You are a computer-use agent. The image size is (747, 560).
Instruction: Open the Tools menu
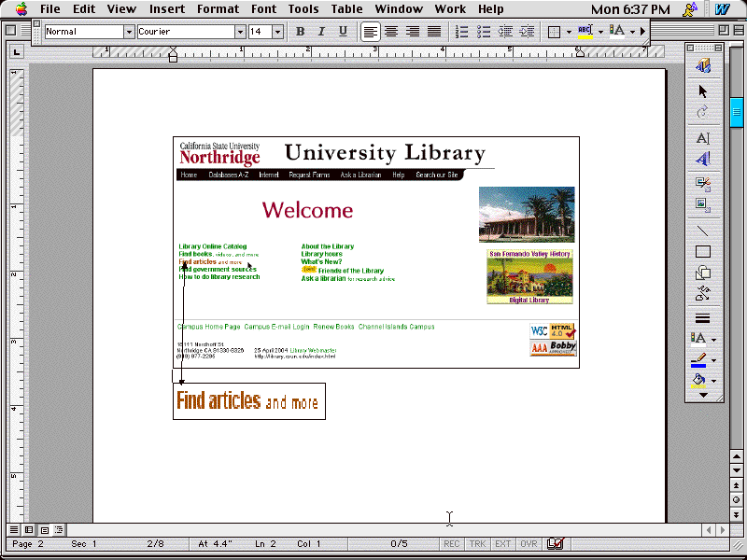[303, 9]
